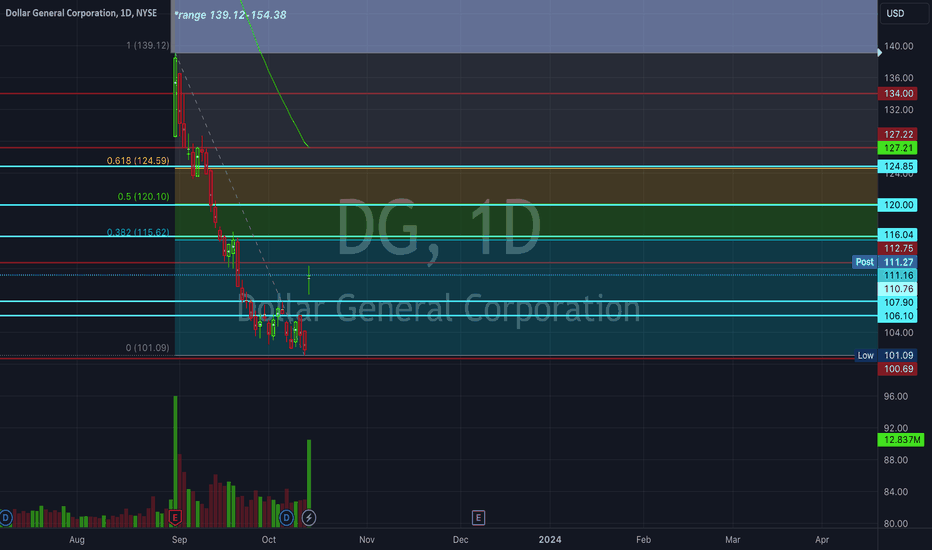Image resolution: width=932 pixels, height=550 pixels.
Task: Select the Fibonacci 1 (139.12) level label
Action: tap(147, 45)
